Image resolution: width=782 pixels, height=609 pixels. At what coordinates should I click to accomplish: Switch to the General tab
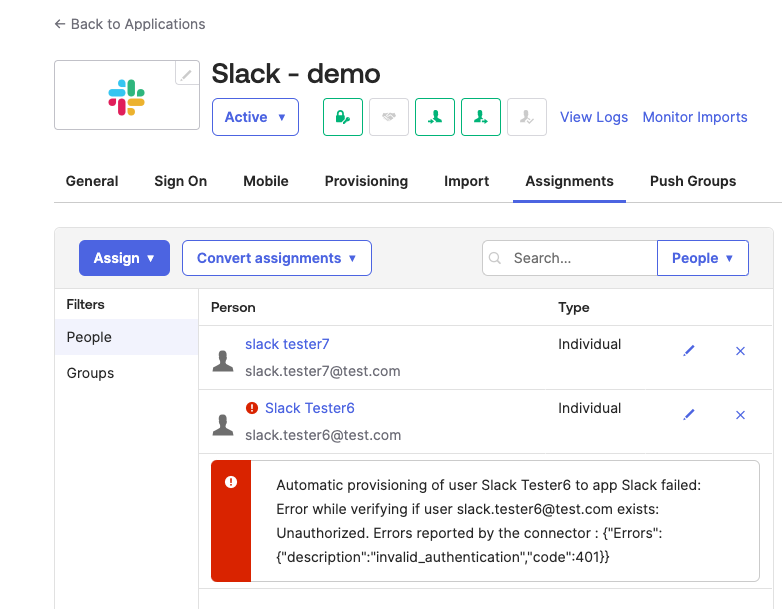(x=92, y=181)
